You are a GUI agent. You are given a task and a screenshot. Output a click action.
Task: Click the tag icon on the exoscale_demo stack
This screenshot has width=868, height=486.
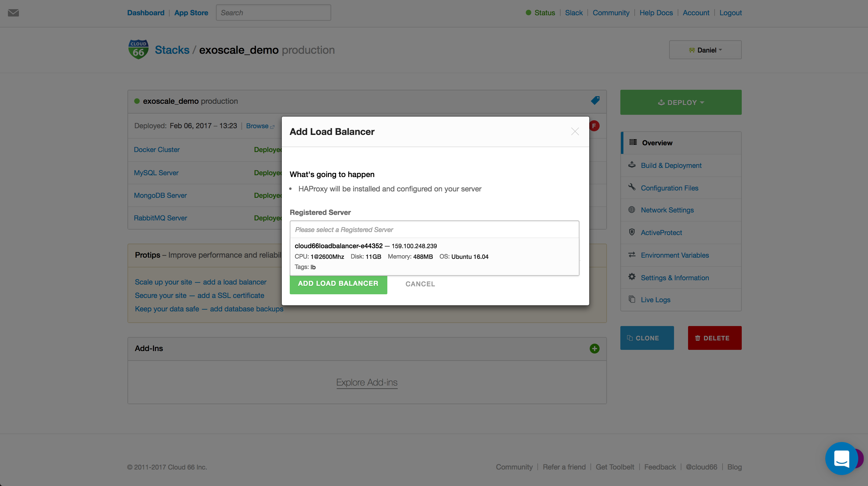(x=594, y=100)
